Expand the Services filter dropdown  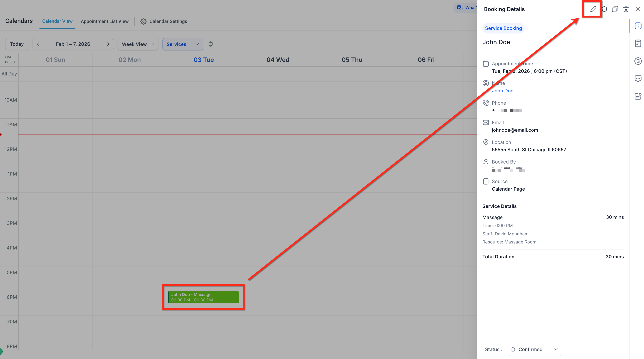(182, 44)
